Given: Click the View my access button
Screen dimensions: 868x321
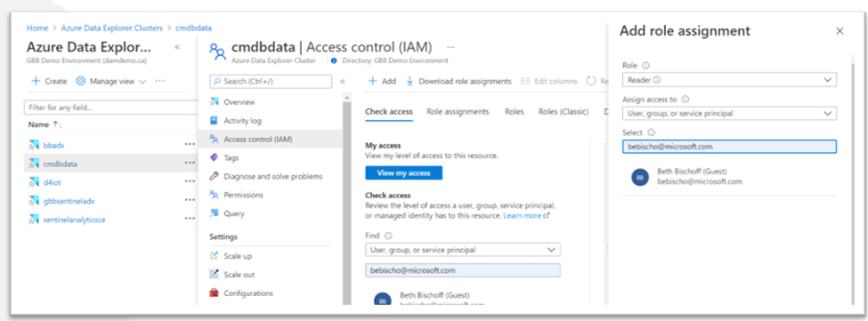Looking at the screenshot, I should pos(403,173).
